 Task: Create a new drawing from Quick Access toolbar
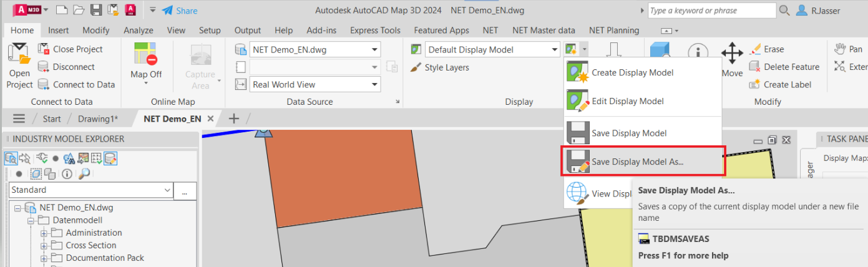tap(61, 10)
